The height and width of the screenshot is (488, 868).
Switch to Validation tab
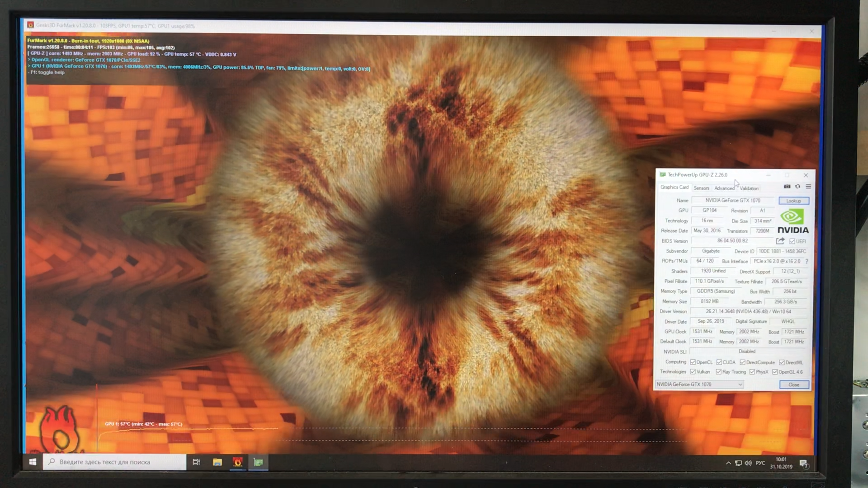coord(749,188)
